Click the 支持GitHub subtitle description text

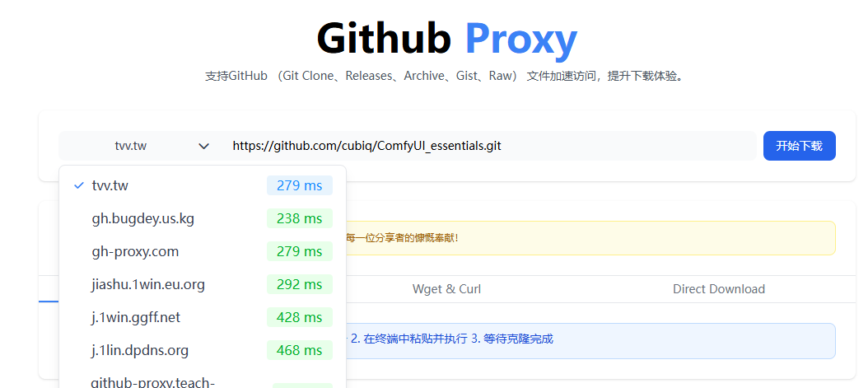pyautogui.click(x=446, y=76)
